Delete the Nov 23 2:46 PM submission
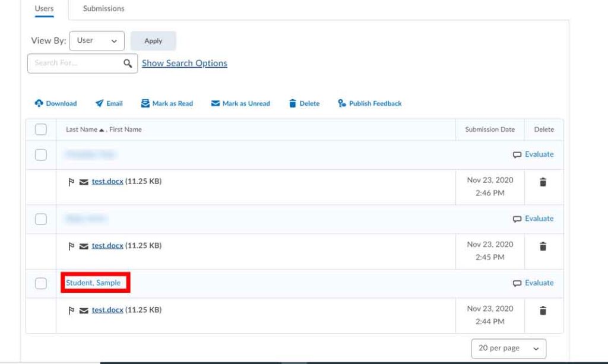This screenshot has width=608, height=364. coord(543,182)
